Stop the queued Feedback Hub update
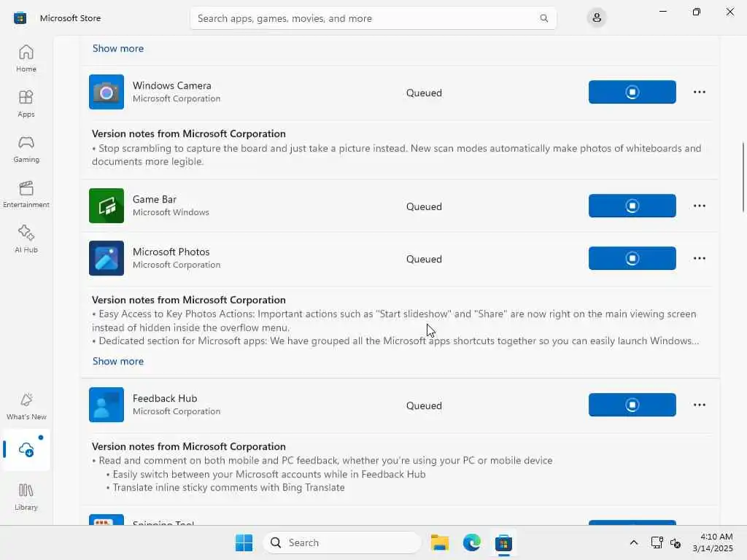This screenshot has height=560, width=747. [632, 405]
